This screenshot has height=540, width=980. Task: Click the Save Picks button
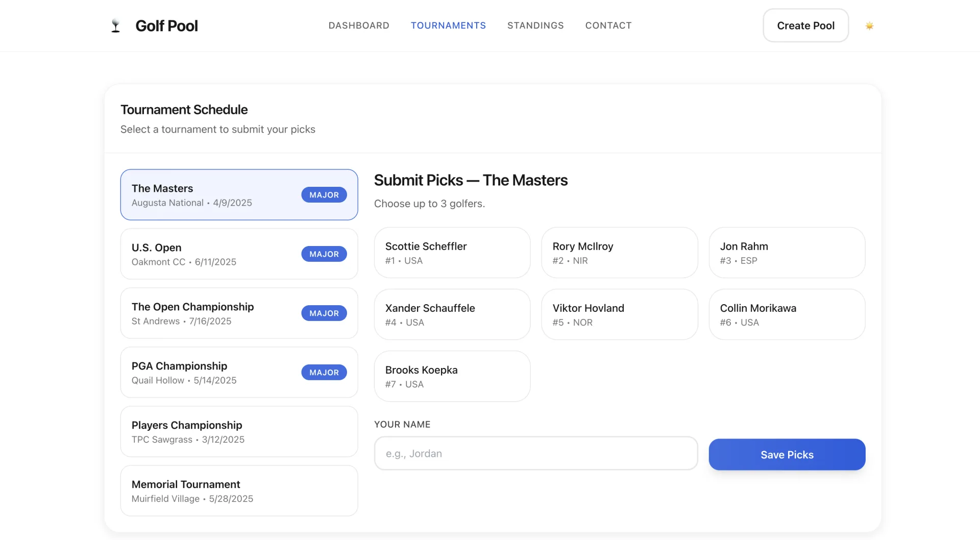point(787,454)
